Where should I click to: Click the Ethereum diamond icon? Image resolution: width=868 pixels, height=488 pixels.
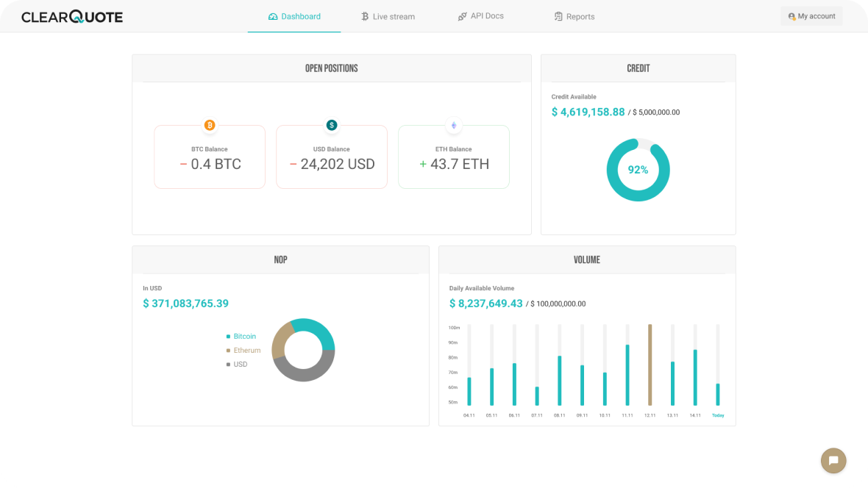click(453, 125)
